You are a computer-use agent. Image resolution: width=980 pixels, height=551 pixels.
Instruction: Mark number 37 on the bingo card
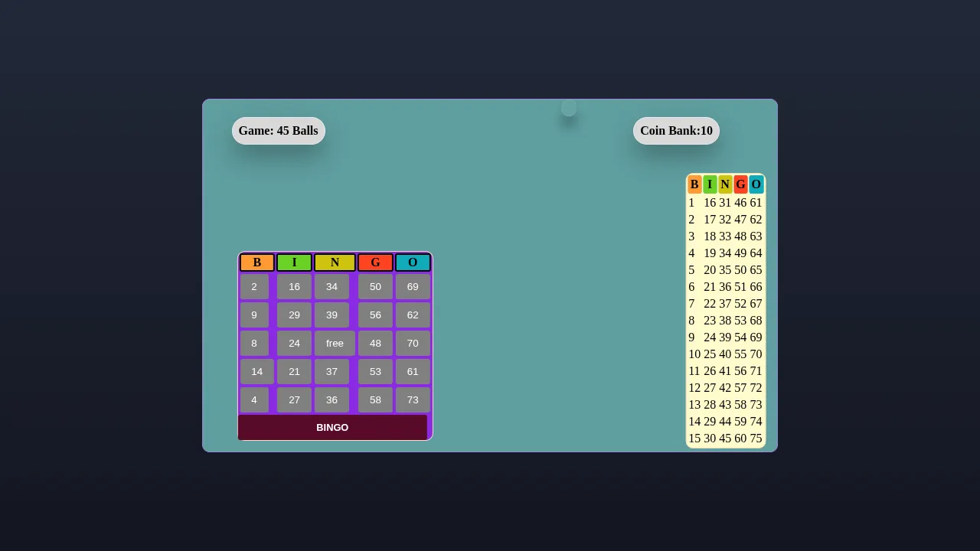(332, 372)
